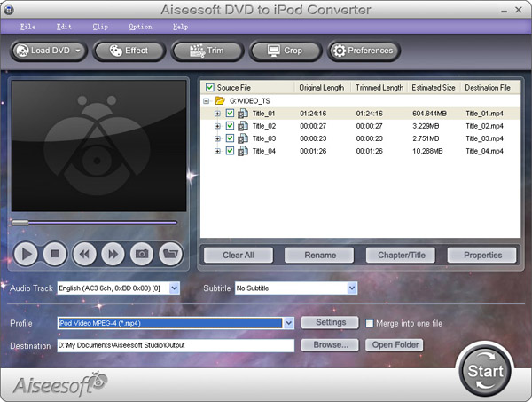Sort by Original Length column

[x=323, y=88]
